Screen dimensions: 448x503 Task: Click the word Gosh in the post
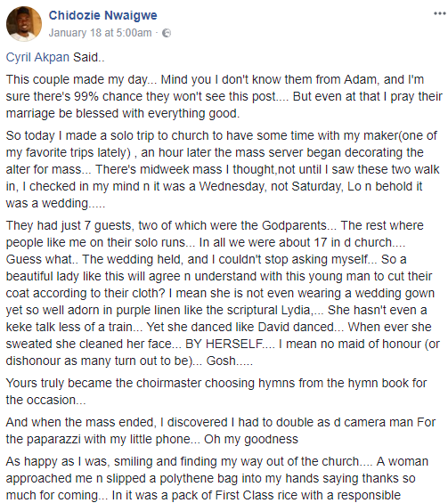pos(221,361)
